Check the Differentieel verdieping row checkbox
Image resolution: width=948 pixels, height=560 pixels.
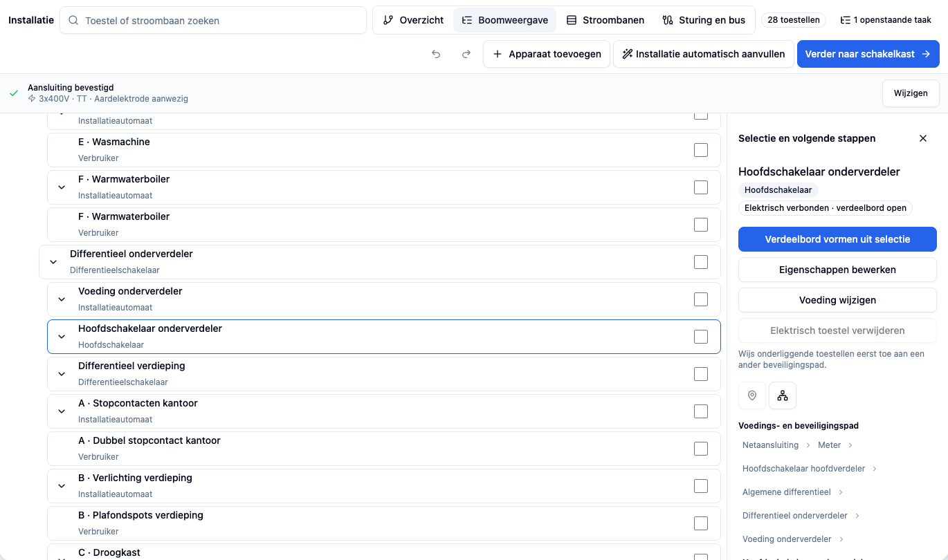701,374
